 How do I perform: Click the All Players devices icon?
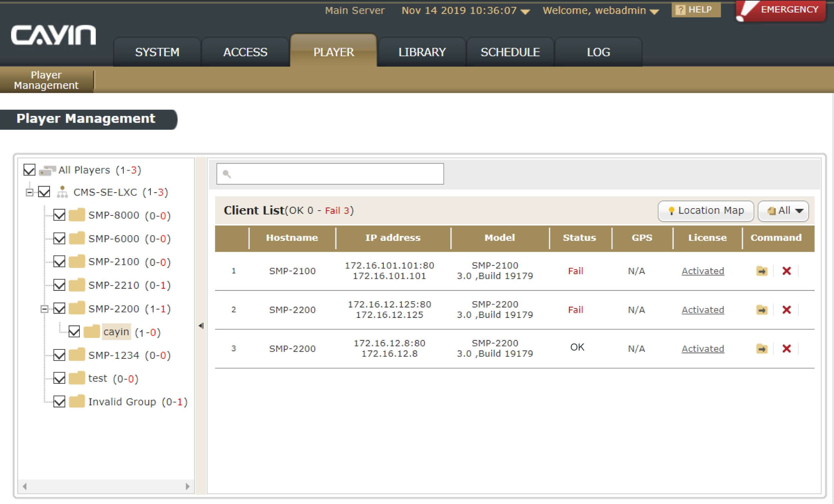click(x=47, y=170)
